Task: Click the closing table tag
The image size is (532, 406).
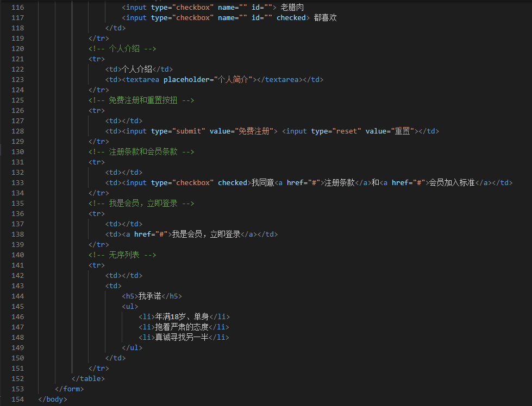Action: coord(88,378)
